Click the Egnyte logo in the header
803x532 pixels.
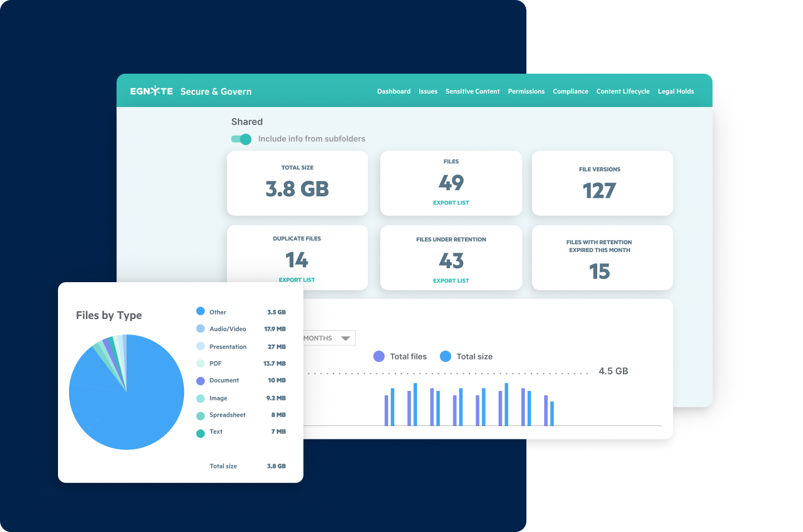(x=151, y=90)
